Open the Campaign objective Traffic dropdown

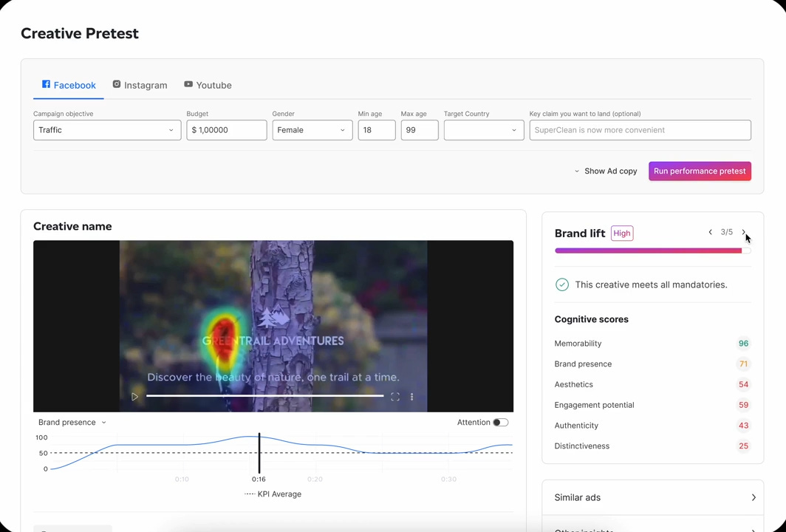[107, 130]
